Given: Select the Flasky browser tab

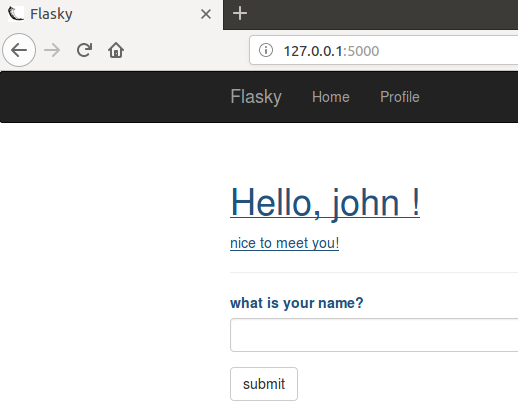Looking at the screenshot, I should (x=111, y=15).
